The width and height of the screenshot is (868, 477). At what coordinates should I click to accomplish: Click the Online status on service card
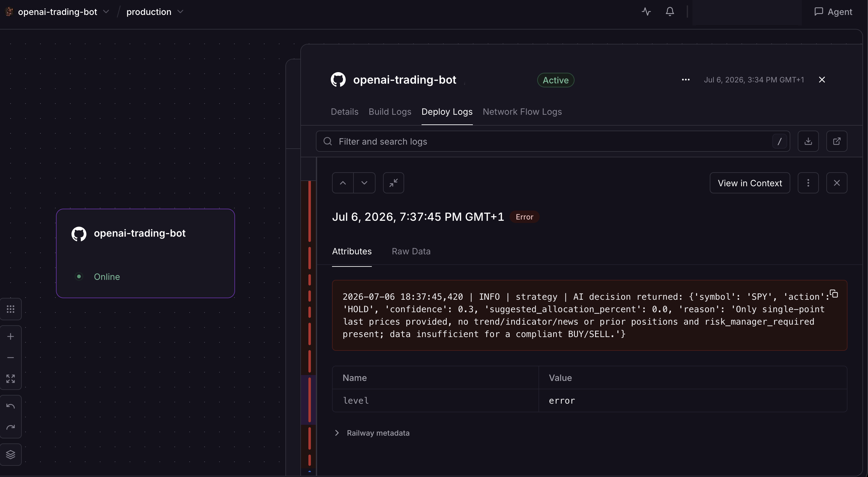click(106, 277)
